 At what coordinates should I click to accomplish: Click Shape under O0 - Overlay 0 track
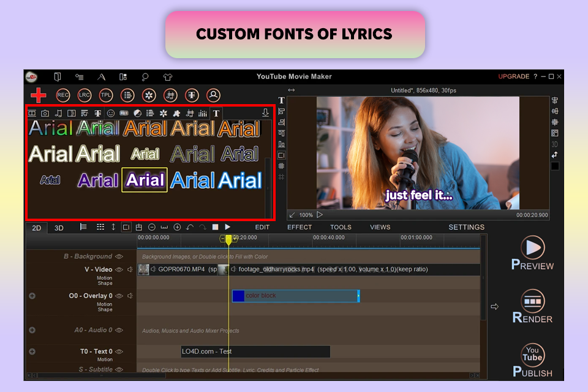pyautogui.click(x=105, y=309)
